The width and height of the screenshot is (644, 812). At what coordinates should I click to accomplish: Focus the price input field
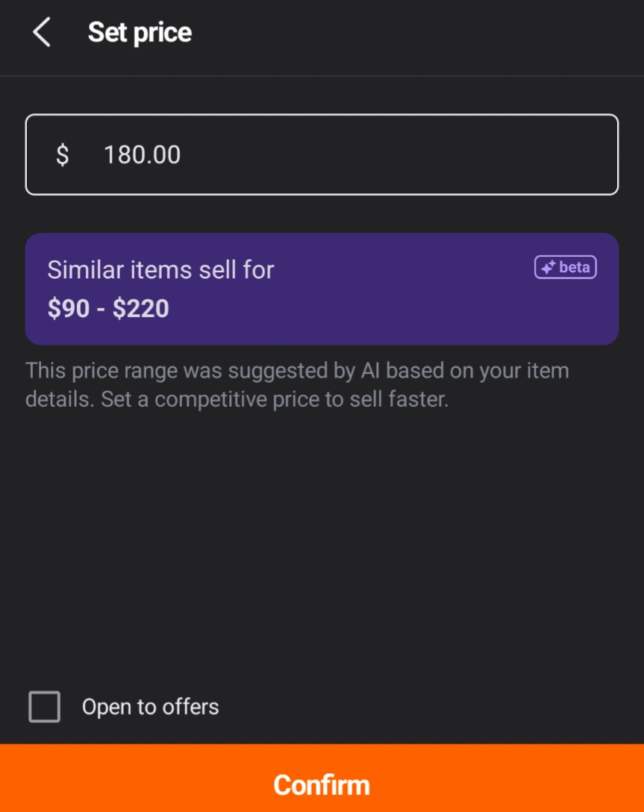[x=322, y=154]
